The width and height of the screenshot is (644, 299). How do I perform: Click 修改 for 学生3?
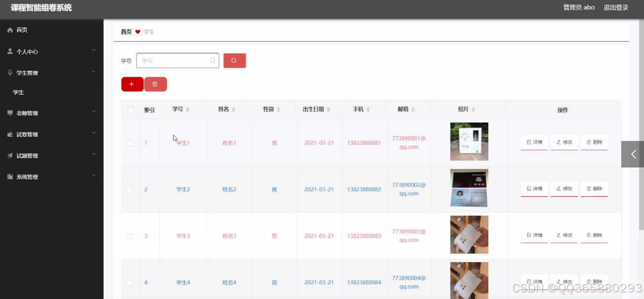[x=564, y=236]
